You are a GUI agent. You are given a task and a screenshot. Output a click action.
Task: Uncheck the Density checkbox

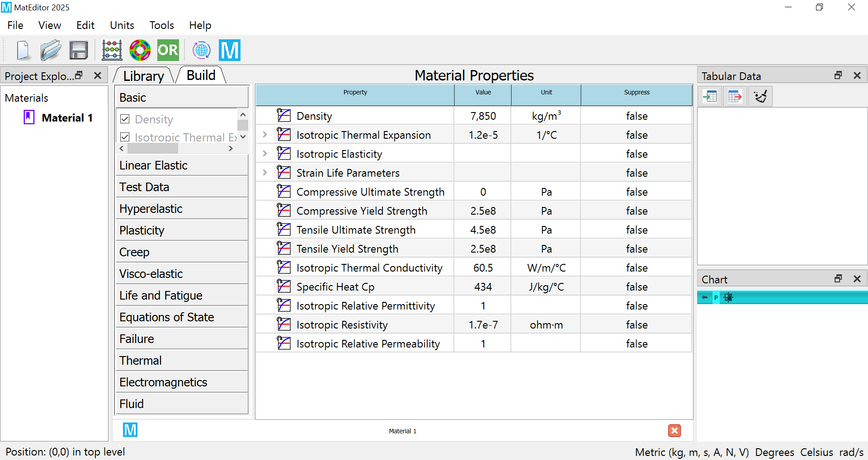[125, 119]
